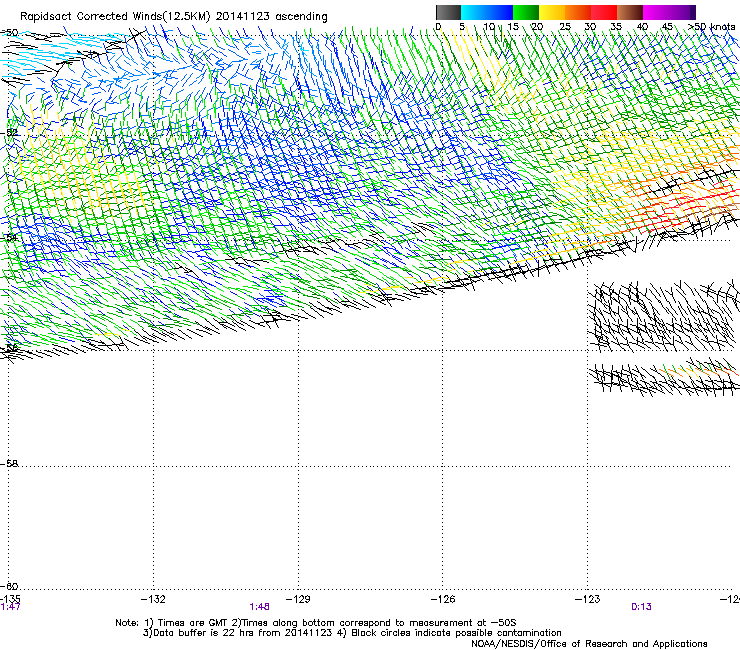The height and width of the screenshot is (650, 740).
Task: Click the brown 35-40 knots color segment
Action: pyautogui.click(x=630, y=12)
